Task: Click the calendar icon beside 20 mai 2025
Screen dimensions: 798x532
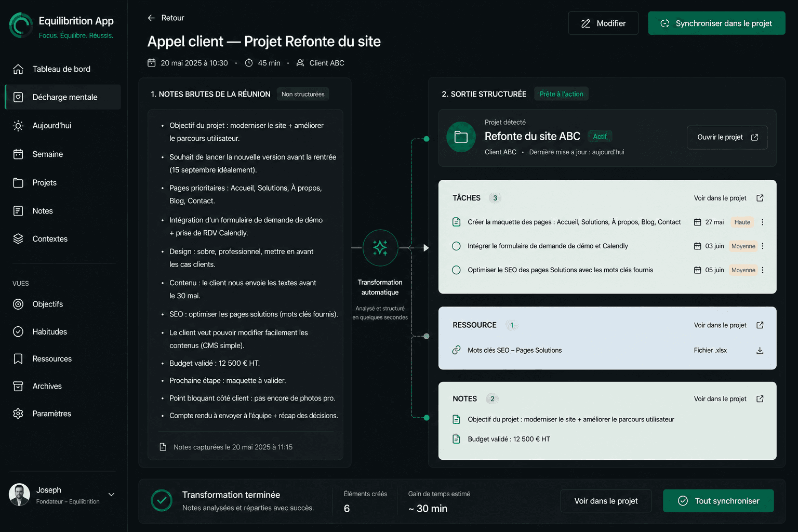Action: click(x=152, y=63)
